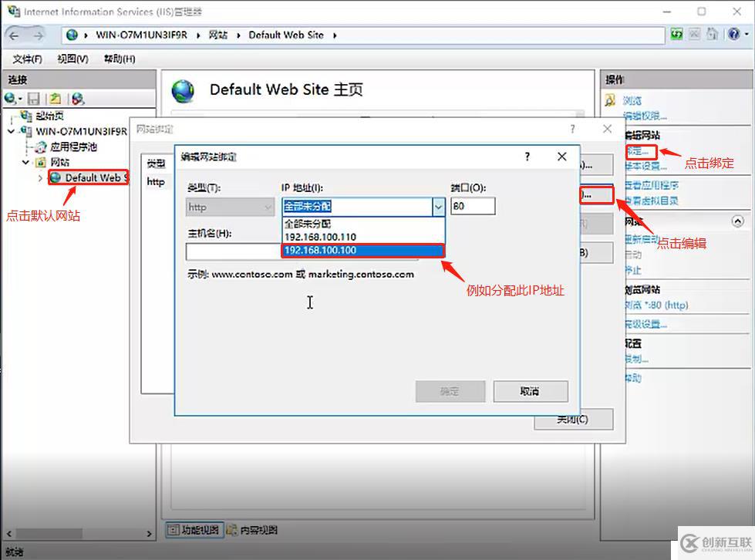Collapse the 管理网站 section chevron
Image resolution: width=755 pixels, height=560 pixels.
click(738, 221)
